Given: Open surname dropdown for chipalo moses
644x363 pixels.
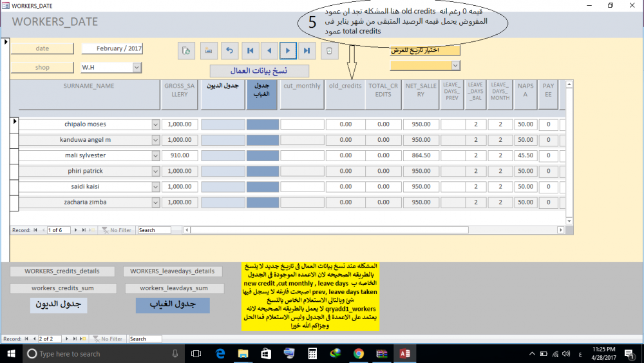Looking at the screenshot, I should 155,124.
